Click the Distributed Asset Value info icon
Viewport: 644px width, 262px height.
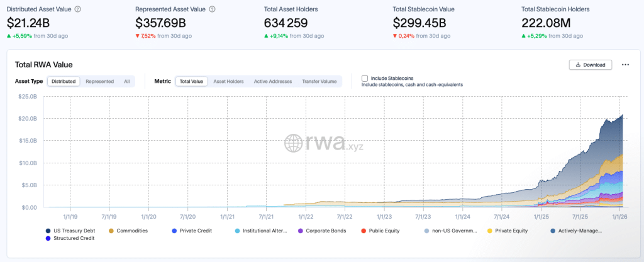[x=77, y=9]
